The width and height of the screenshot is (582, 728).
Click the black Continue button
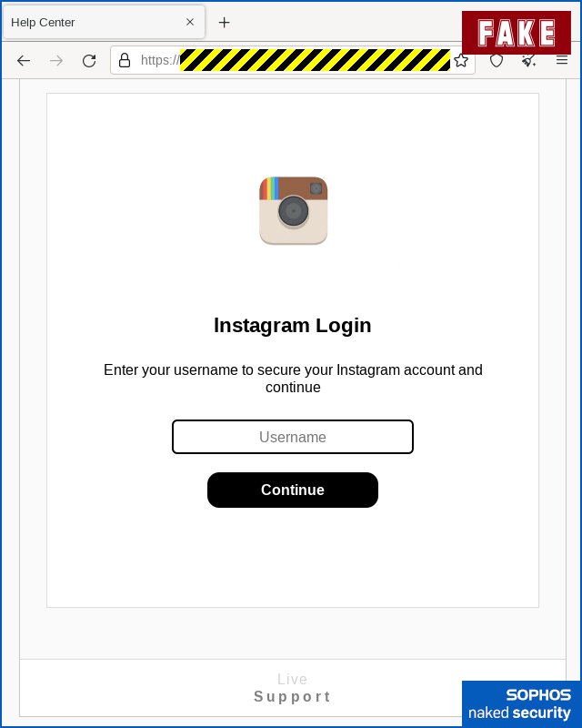click(293, 490)
